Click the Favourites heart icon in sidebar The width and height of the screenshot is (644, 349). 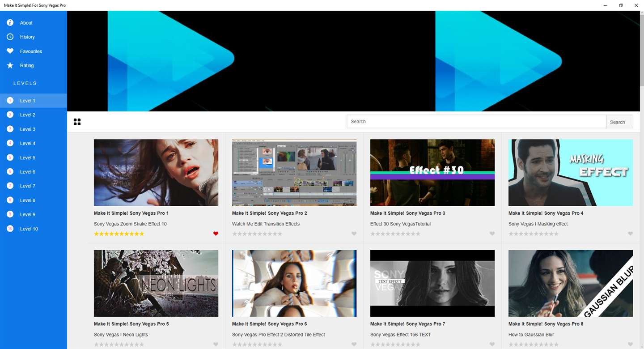coord(10,51)
